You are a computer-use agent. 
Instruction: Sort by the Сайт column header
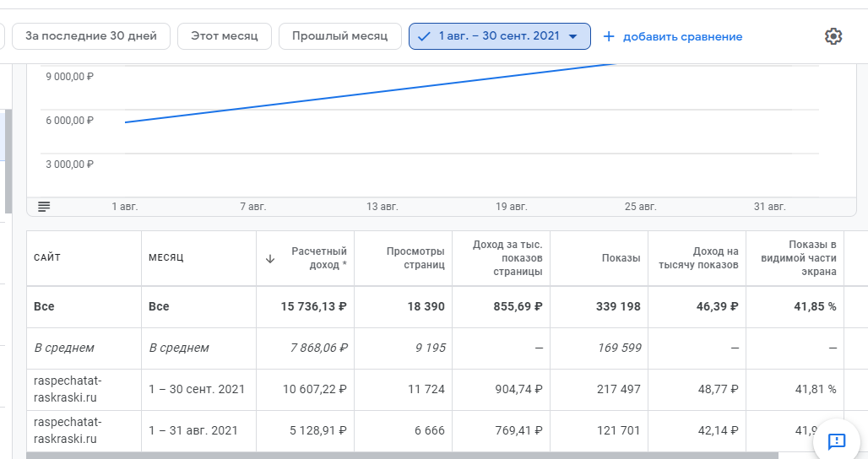click(47, 257)
